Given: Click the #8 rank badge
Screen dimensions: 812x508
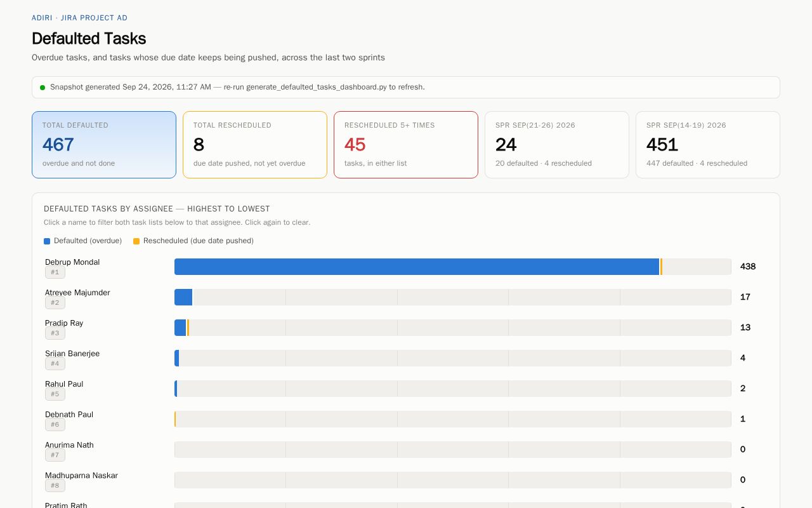Looking at the screenshot, I should coord(55,486).
